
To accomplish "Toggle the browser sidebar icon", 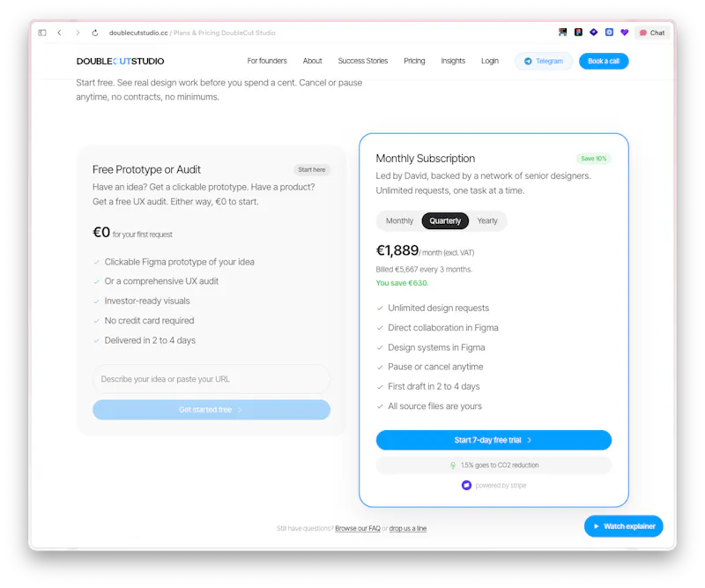I will click(42, 33).
